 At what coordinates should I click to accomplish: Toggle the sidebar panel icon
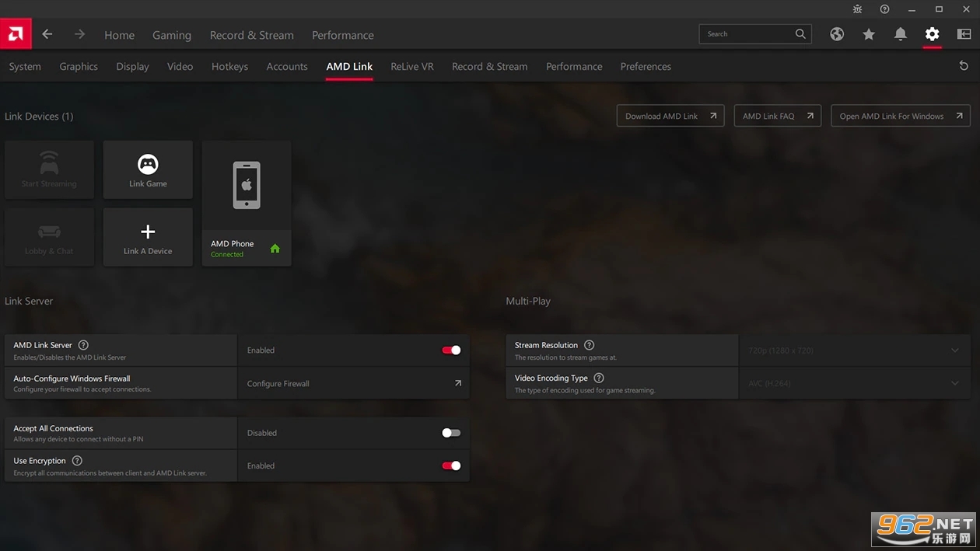pos(964,34)
